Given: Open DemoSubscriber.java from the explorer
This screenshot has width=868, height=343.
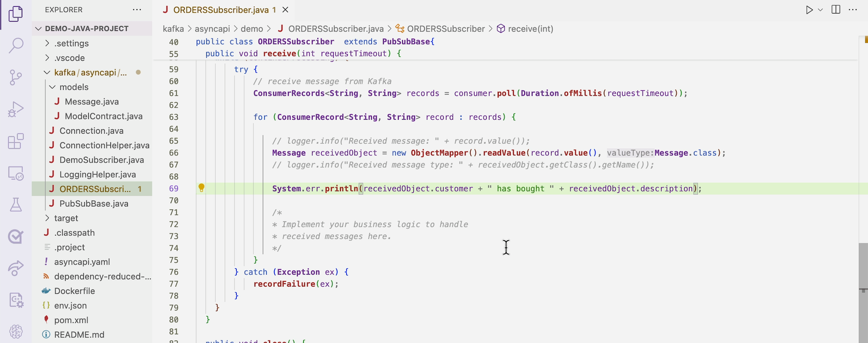Looking at the screenshot, I should coord(101,160).
